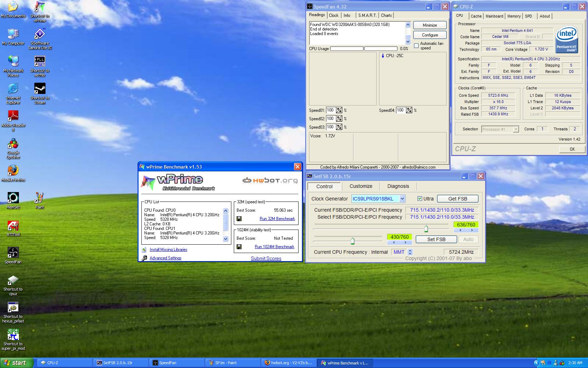
Task: Open the Shortcut to cpuz icon
Action: (13, 285)
